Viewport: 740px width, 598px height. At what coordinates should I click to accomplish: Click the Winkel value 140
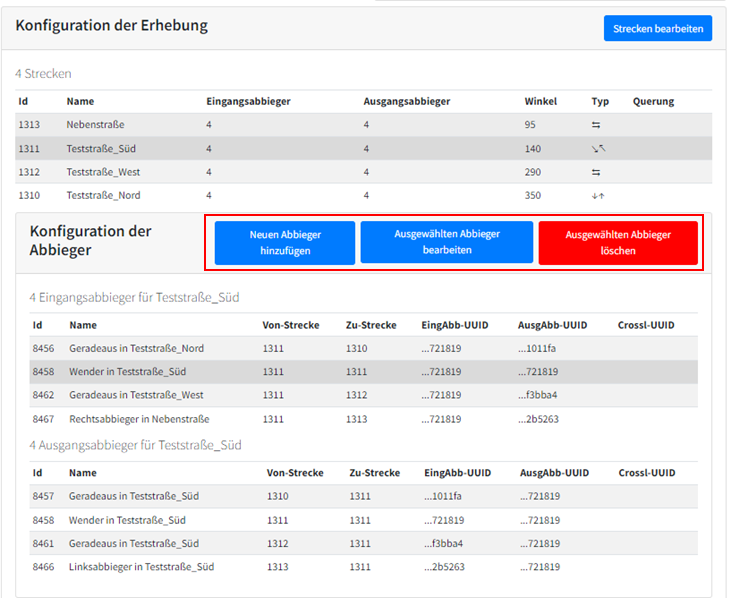click(532, 149)
